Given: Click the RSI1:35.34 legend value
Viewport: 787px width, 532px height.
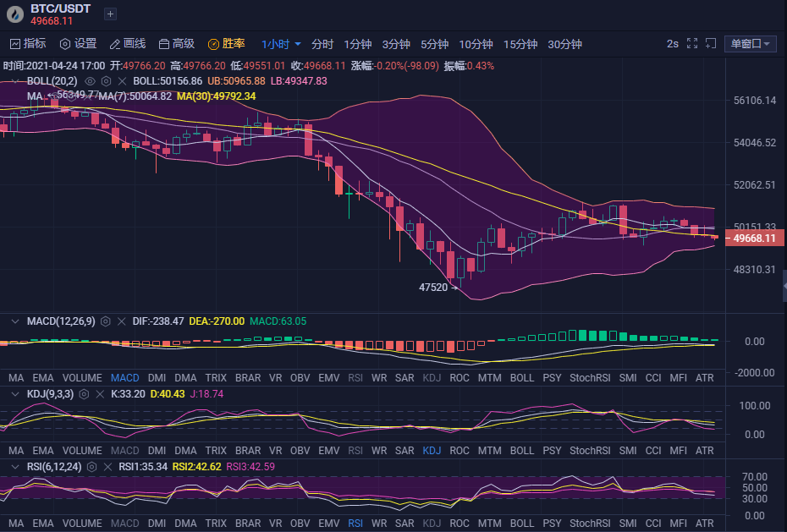Looking at the screenshot, I should [143, 467].
